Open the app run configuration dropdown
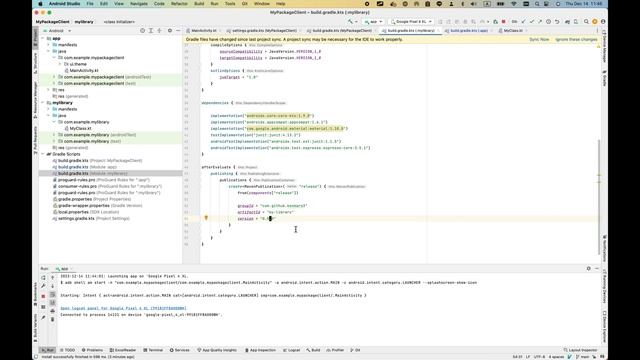 [373, 22]
